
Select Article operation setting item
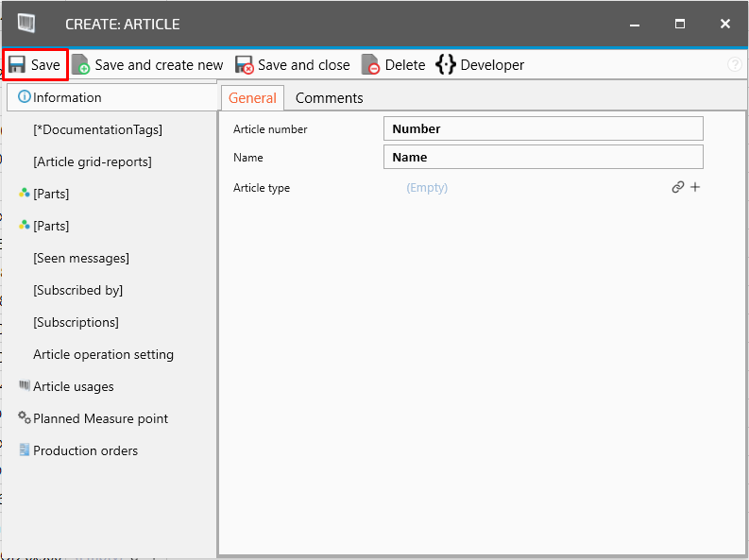103,354
